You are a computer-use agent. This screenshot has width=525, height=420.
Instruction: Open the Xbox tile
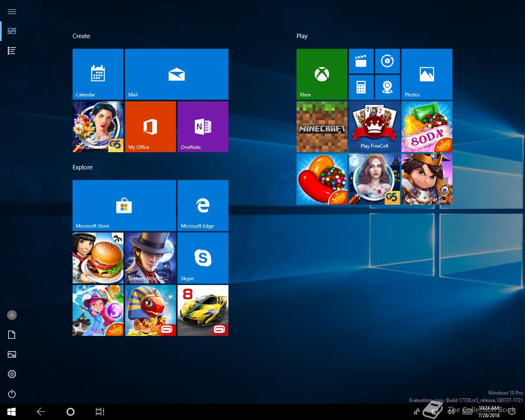tap(322, 74)
